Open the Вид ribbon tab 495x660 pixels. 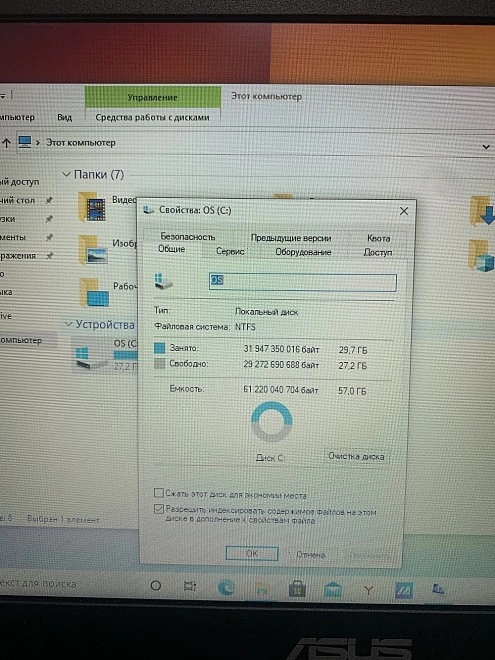click(x=64, y=117)
